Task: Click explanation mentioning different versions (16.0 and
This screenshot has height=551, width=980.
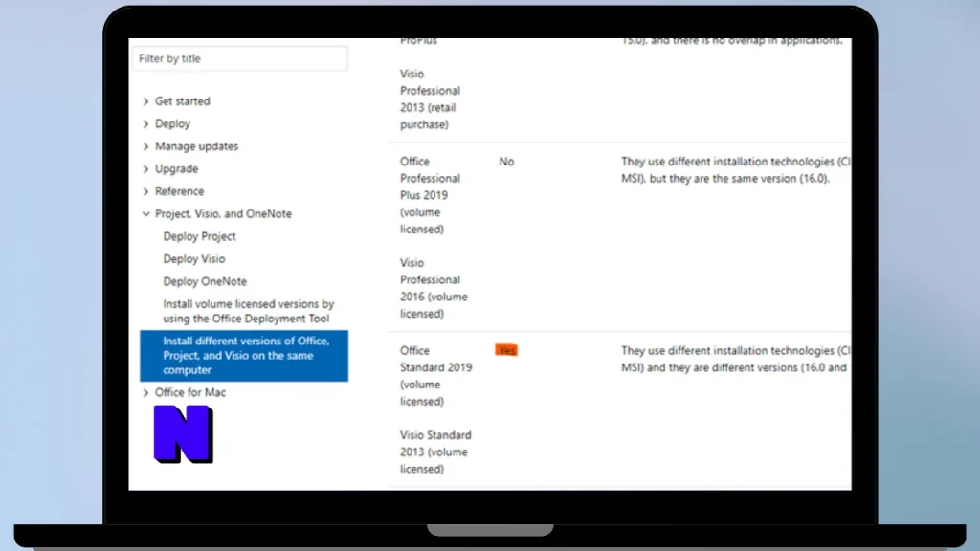Action: (x=736, y=360)
